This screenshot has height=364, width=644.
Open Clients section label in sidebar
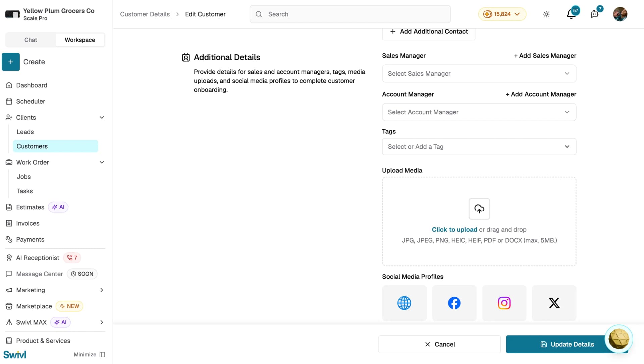pos(26,117)
